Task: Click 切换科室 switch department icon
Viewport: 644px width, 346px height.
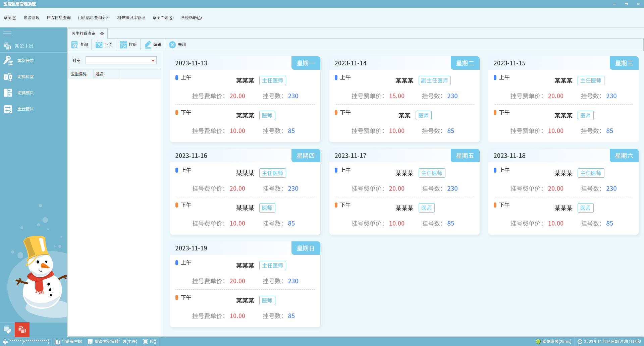Action: (8, 77)
